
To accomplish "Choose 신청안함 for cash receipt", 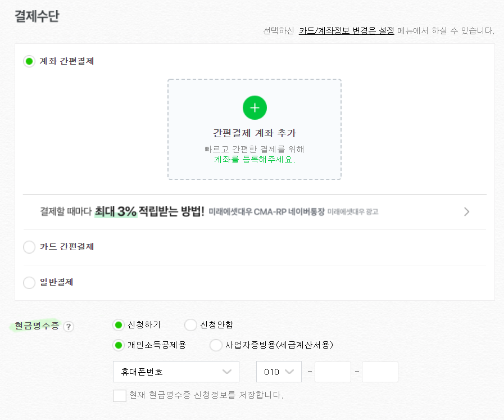I will click(x=190, y=325).
